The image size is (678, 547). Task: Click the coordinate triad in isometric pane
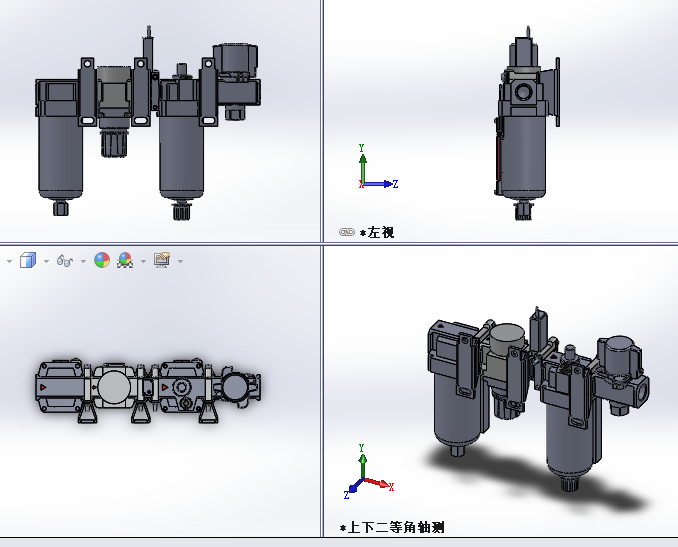pyautogui.click(x=368, y=471)
